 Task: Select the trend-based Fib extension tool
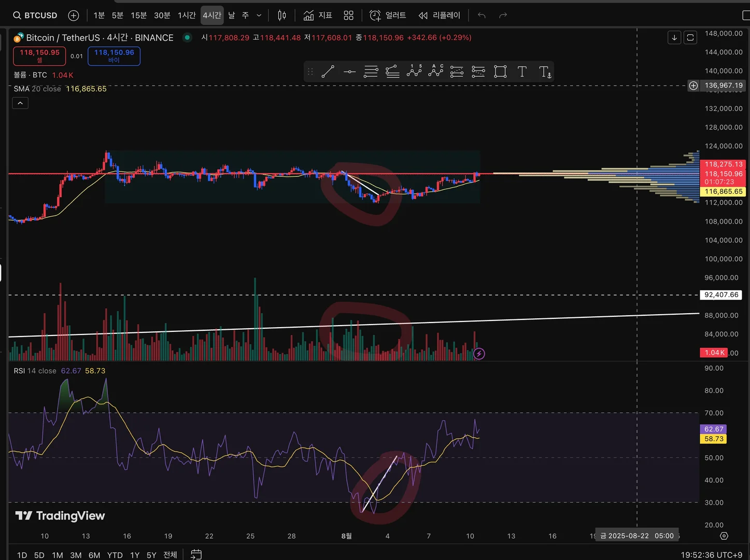393,72
